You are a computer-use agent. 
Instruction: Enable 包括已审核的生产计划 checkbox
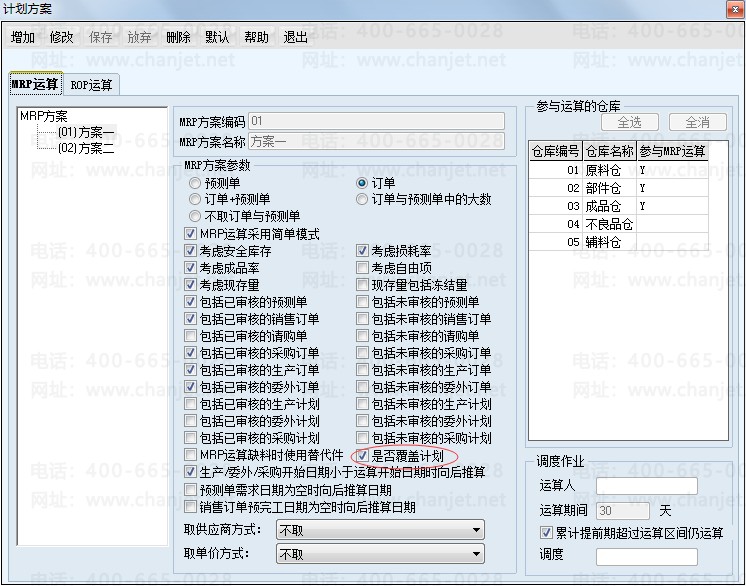[190, 404]
